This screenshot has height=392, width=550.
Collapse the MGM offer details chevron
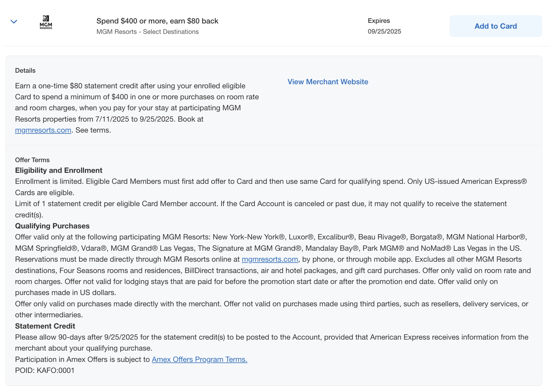click(14, 22)
